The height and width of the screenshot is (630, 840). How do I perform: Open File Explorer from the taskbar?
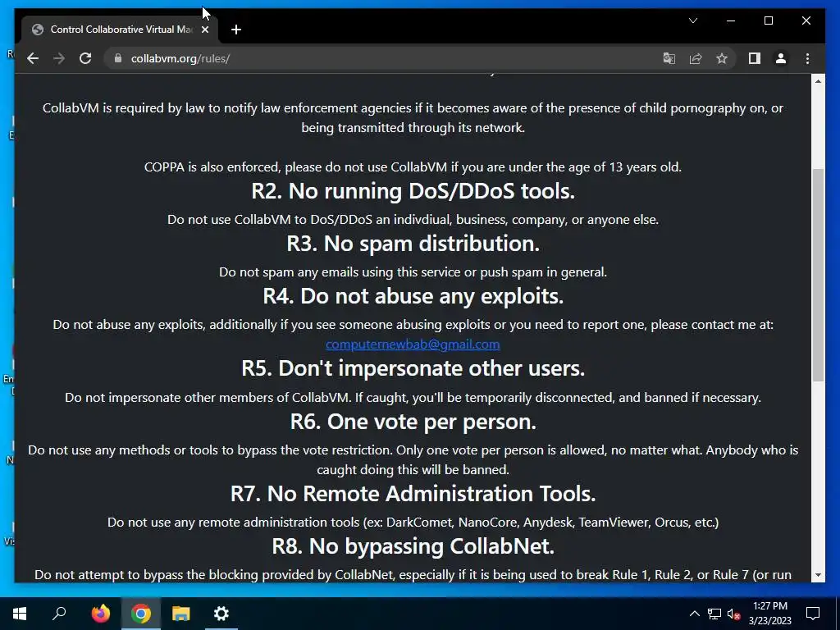tap(181, 614)
